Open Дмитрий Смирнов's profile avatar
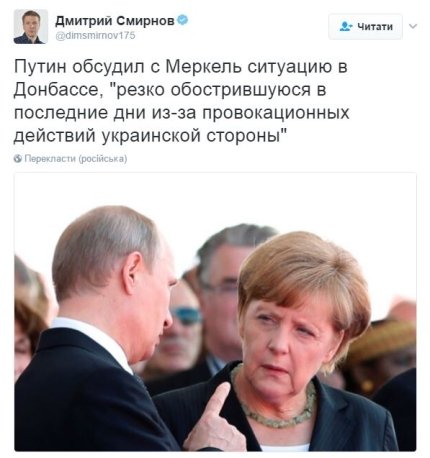The image size is (430, 458). [x=30, y=27]
